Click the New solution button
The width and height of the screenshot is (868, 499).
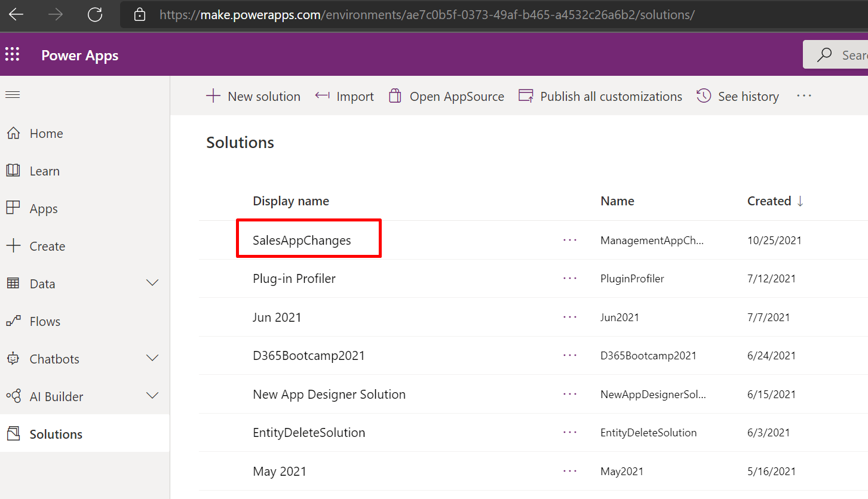pos(253,96)
